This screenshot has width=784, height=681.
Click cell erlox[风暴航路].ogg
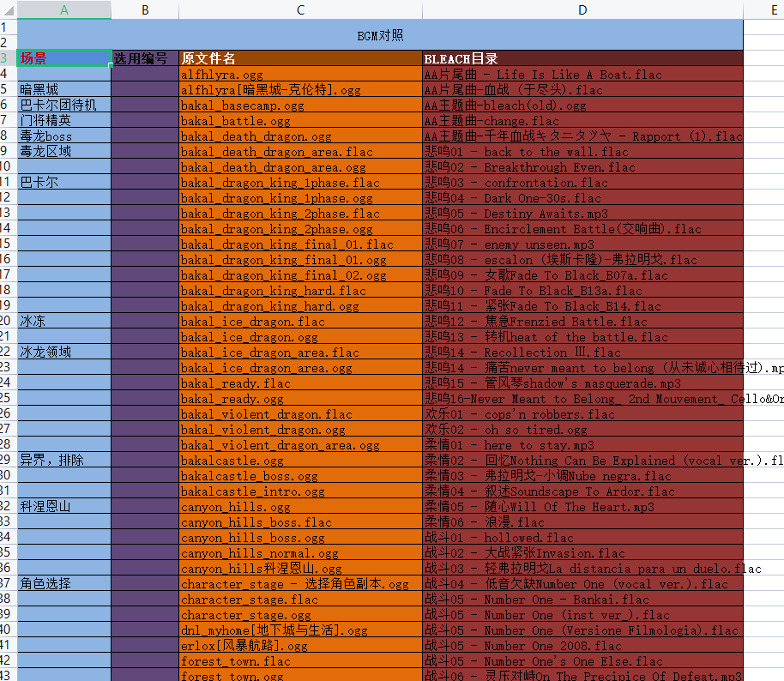point(300,646)
